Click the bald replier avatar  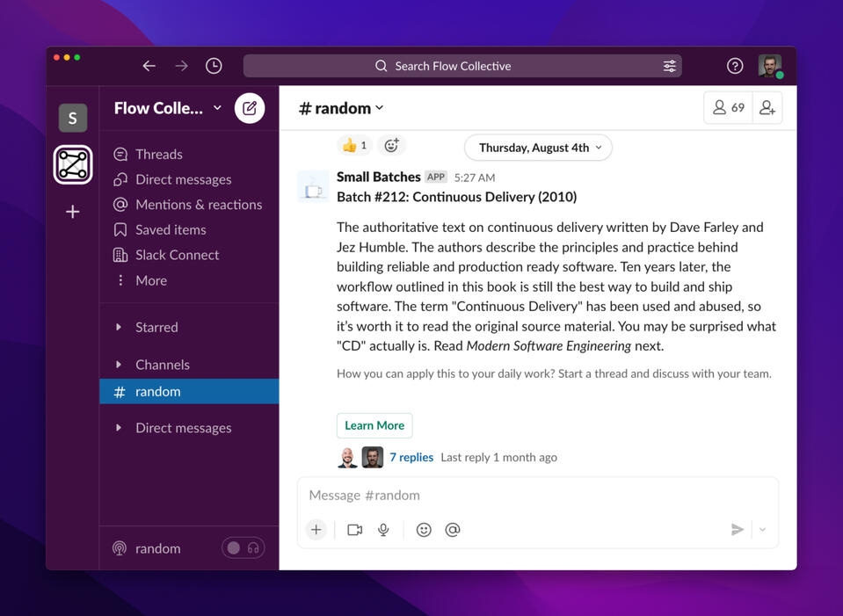click(x=347, y=458)
